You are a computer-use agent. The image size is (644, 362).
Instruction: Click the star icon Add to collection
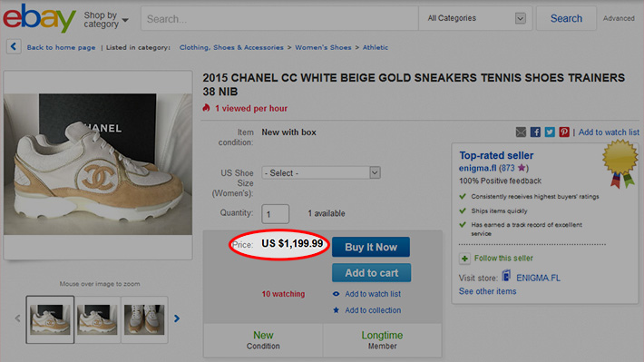(x=336, y=310)
